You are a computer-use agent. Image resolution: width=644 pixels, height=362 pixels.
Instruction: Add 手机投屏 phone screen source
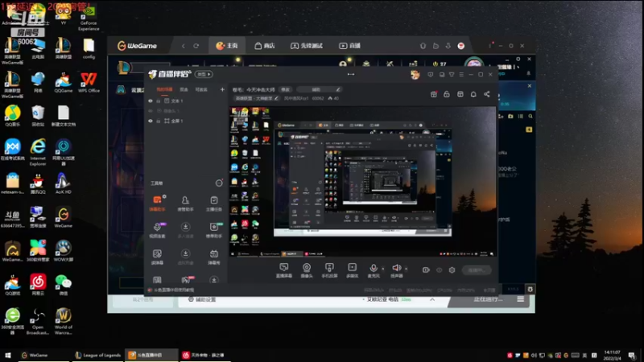pos(329,270)
